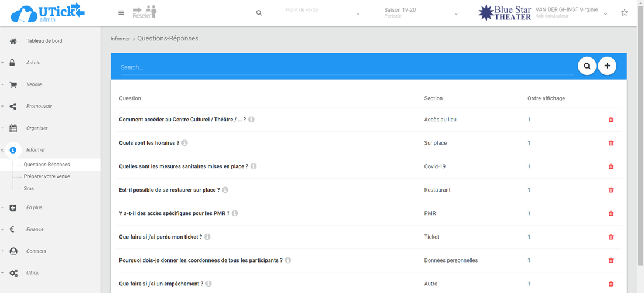Viewport: 644px width, 293px height.
Task: Open user account dropdown for VAN DER GHINST
Action: [x=605, y=13]
